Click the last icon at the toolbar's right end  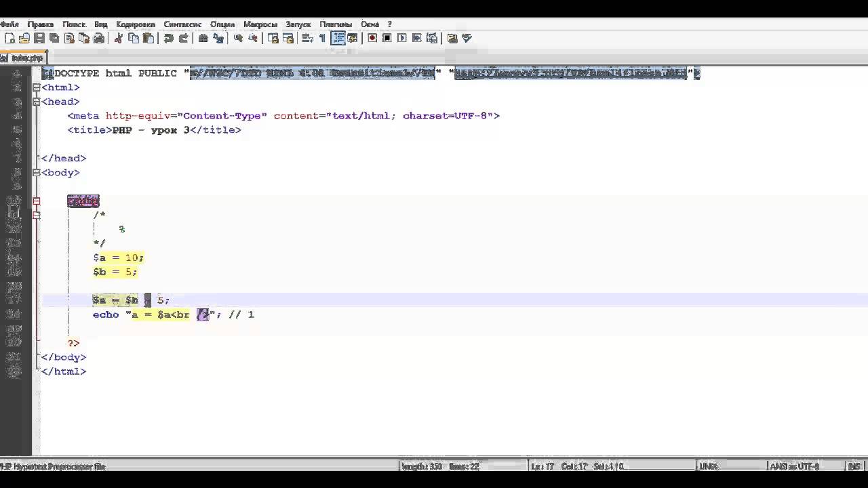467,39
